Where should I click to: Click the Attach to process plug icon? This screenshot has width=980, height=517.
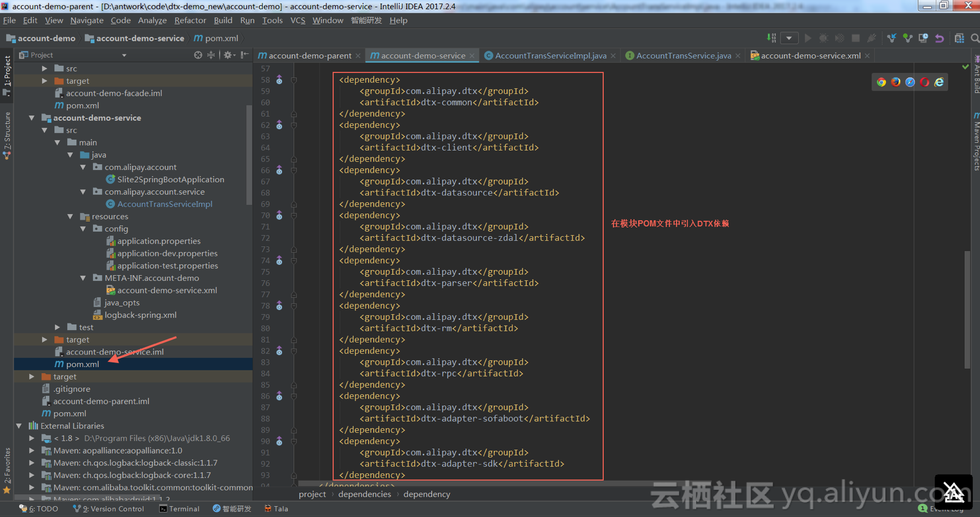[872, 38]
